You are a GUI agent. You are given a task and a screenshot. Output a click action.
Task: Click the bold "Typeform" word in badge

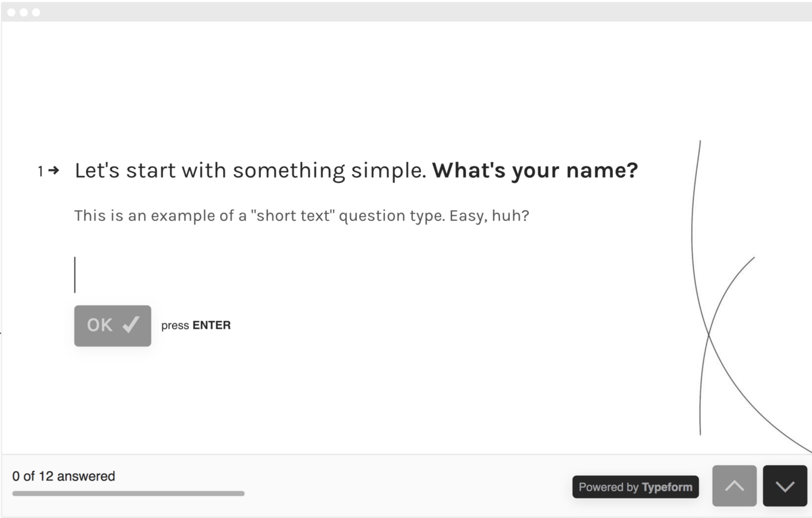pyautogui.click(x=667, y=487)
